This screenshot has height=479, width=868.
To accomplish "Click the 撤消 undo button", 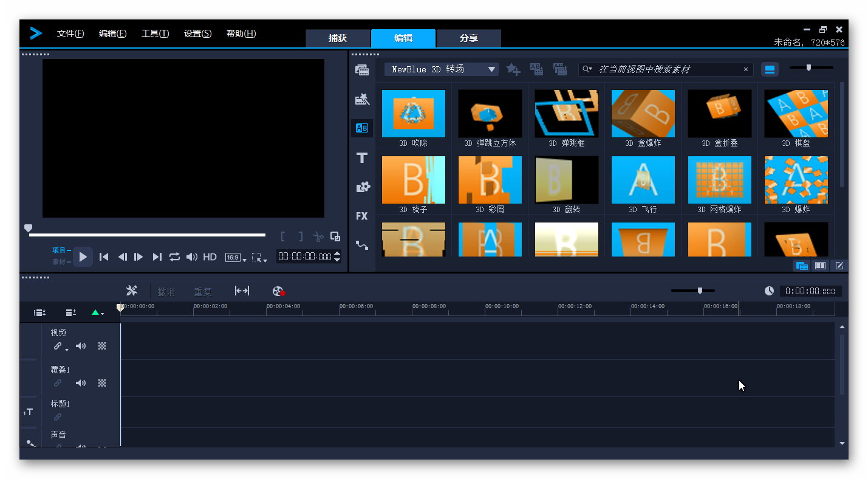I will point(166,292).
